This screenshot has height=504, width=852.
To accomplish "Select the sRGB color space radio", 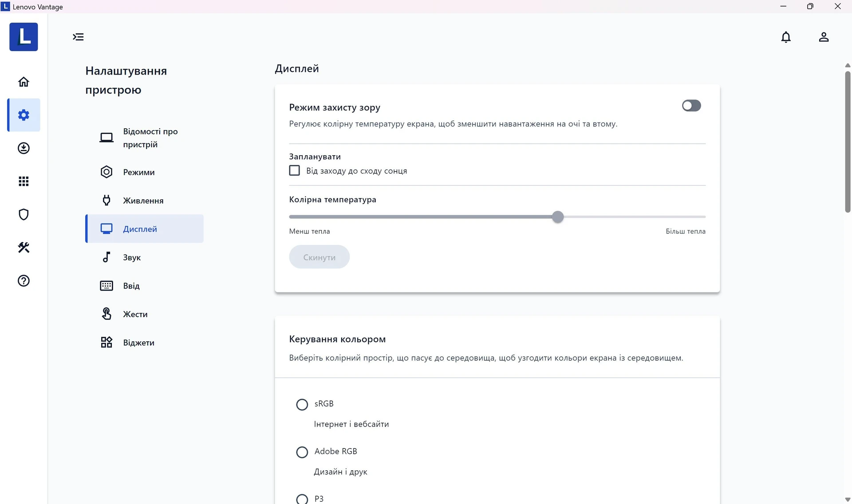I will 302,404.
